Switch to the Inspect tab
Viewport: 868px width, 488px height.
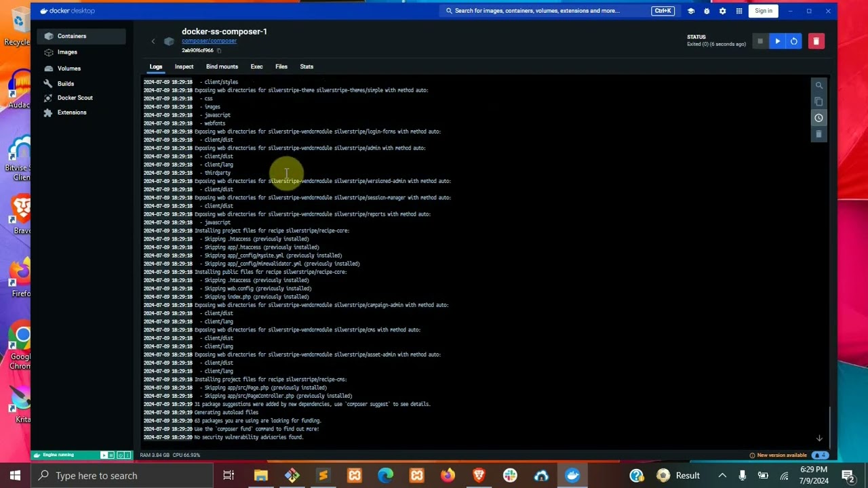point(184,66)
